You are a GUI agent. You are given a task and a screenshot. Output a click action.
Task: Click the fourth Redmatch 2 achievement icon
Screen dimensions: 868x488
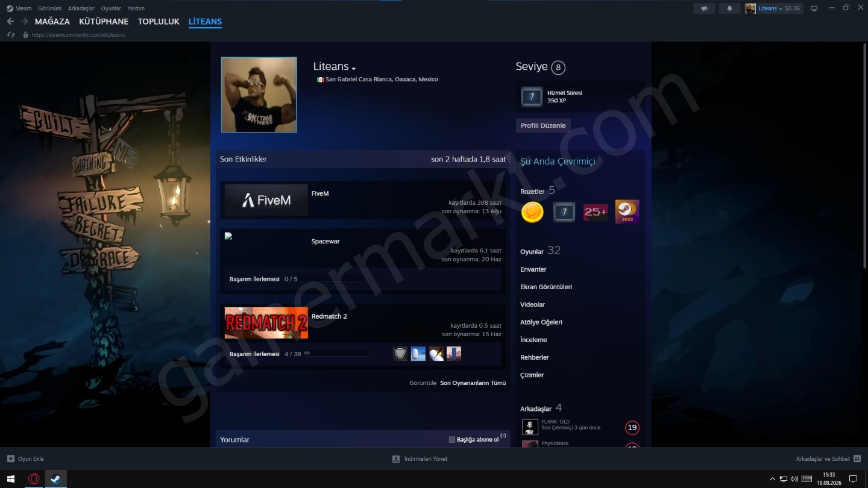coord(454,354)
